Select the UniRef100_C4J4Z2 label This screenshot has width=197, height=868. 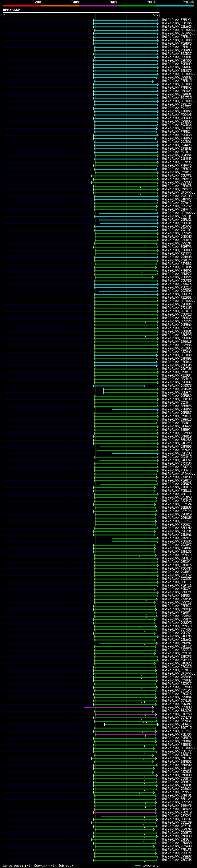click(x=176, y=426)
